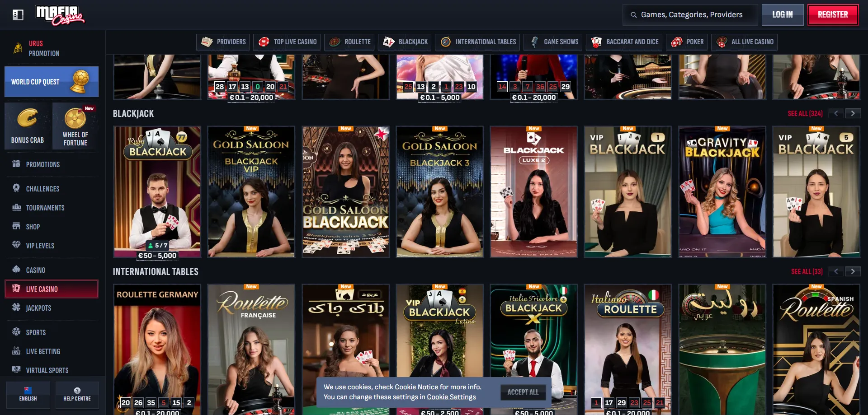Show next Blackjack games arrow
Screen dimensions: 868x415
click(x=853, y=113)
